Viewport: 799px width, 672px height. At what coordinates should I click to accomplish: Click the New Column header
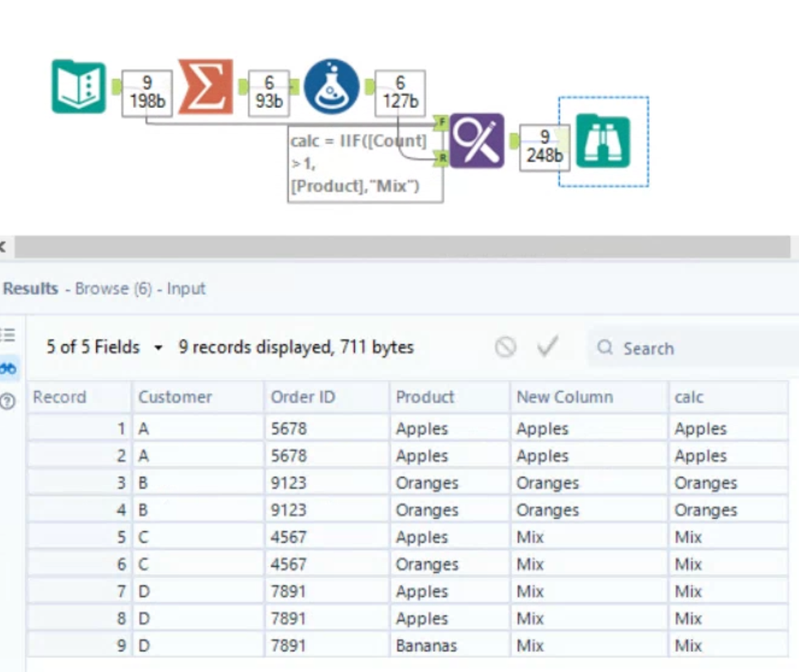pos(589,397)
